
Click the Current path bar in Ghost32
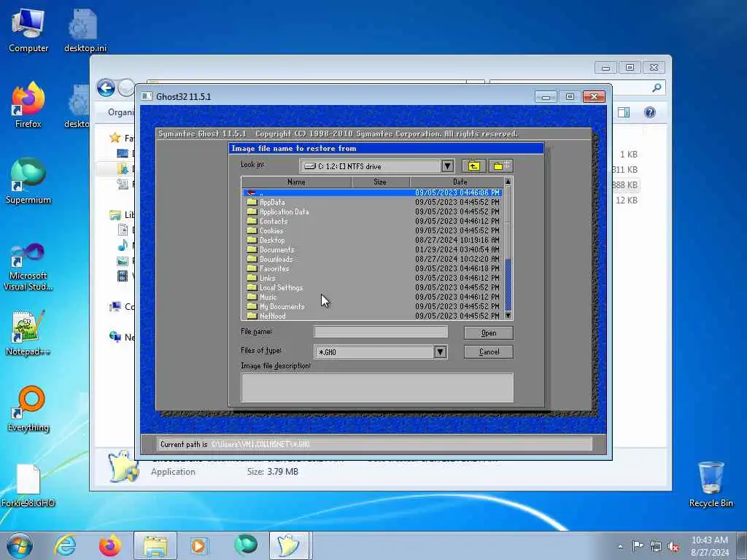tap(374, 444)
